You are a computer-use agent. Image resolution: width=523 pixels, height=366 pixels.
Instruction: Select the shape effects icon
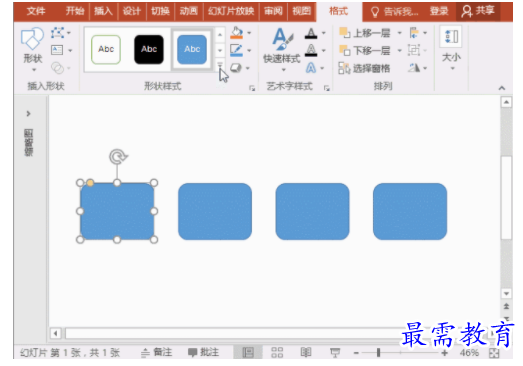236,68
